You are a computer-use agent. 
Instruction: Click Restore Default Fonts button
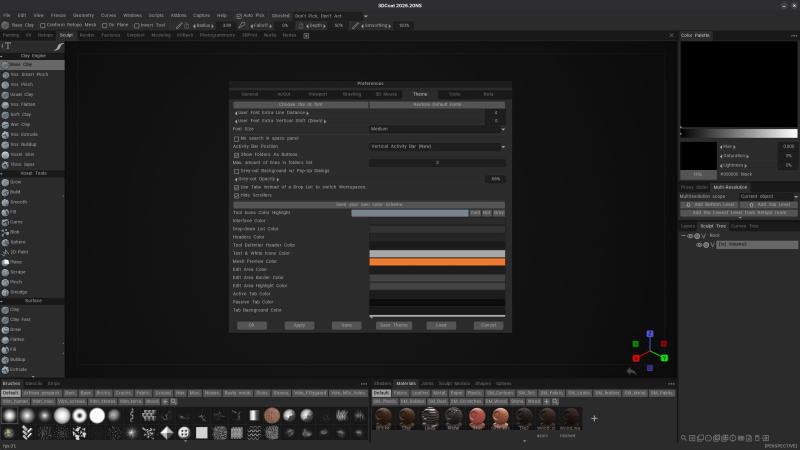(437, 105)
